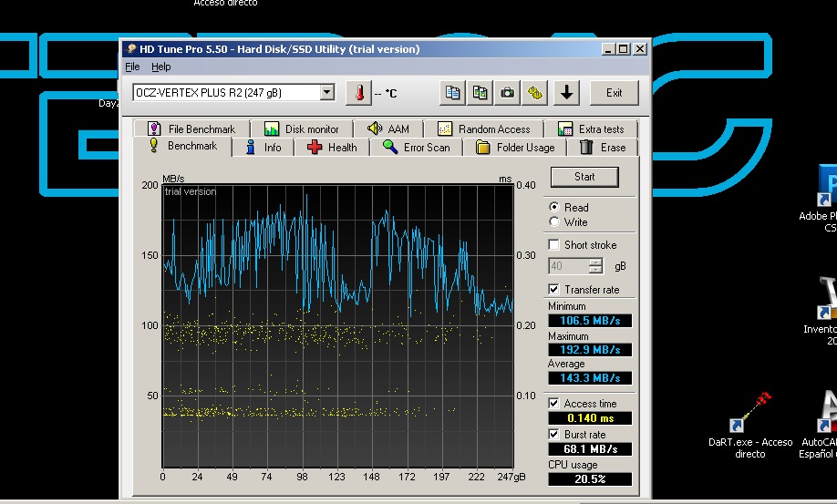Disable the Access time checkbox
The width and height of the screenshot is (837, 504).
(554, 404)
